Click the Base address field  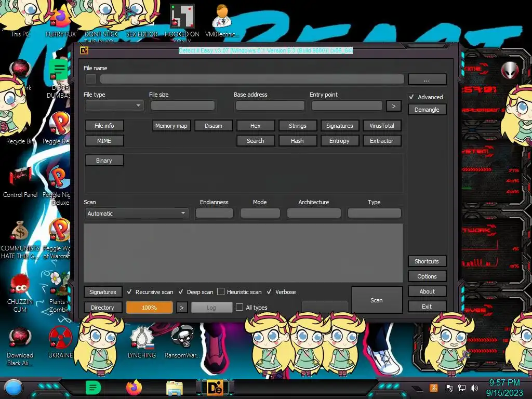pos(270,105)
